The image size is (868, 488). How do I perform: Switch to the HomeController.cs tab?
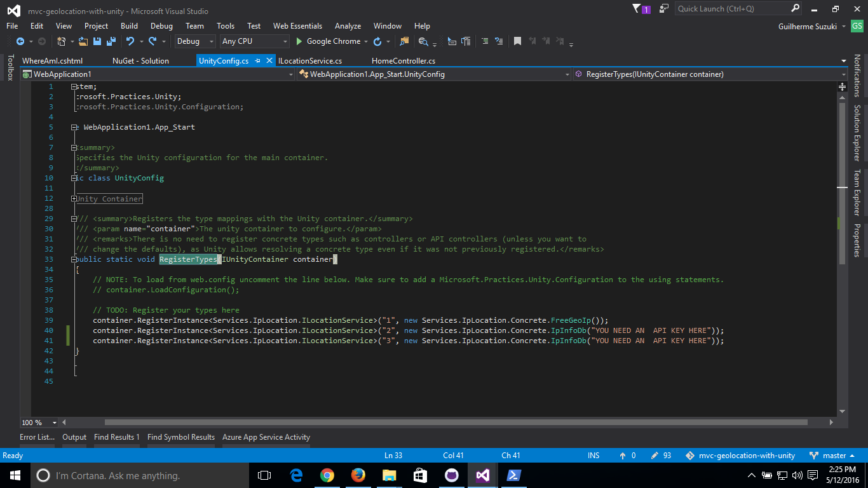click(x=403, y=61)
